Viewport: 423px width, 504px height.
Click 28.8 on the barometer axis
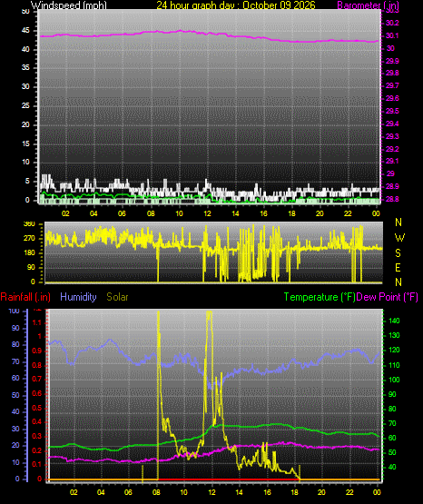click(392, 199)
